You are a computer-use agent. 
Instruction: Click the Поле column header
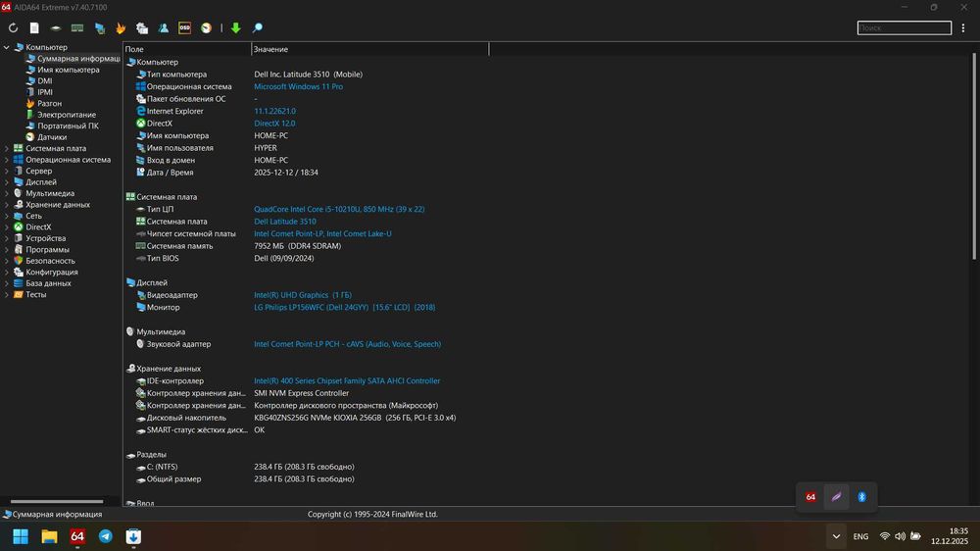[187, 49]
